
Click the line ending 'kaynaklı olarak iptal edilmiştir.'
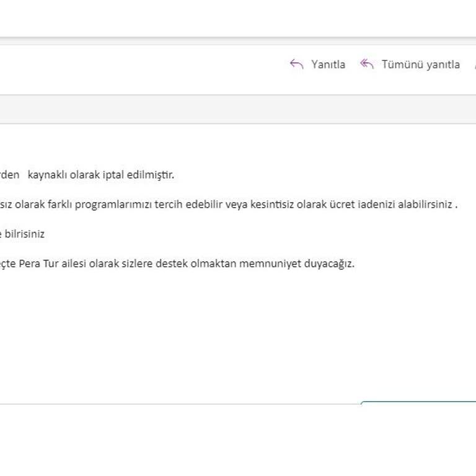(x=87, y=175)
